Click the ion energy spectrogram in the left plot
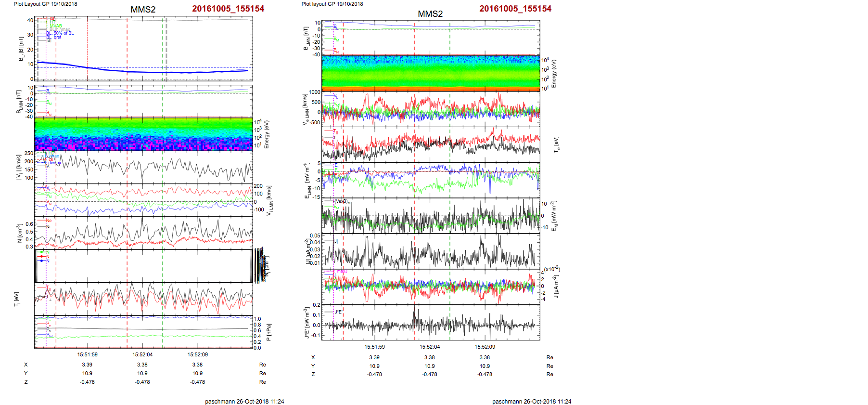 tap(143, 134)
